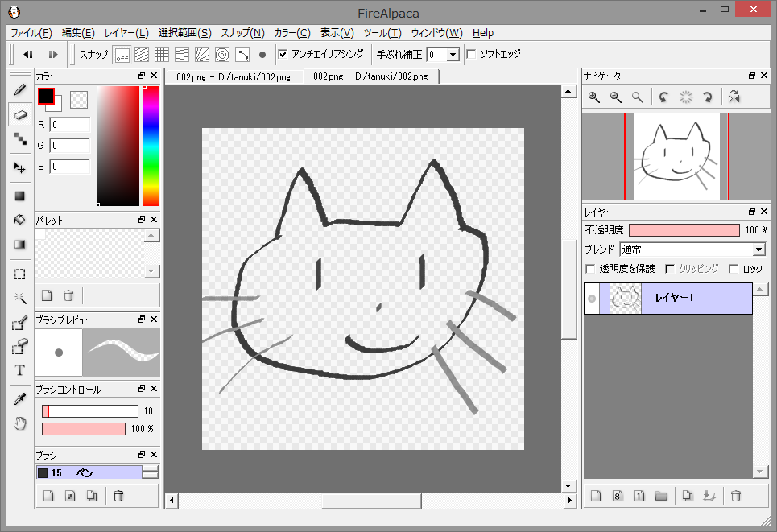Add a new layer in the Layers panel
777x532 pixels.
tap(594, 496)
